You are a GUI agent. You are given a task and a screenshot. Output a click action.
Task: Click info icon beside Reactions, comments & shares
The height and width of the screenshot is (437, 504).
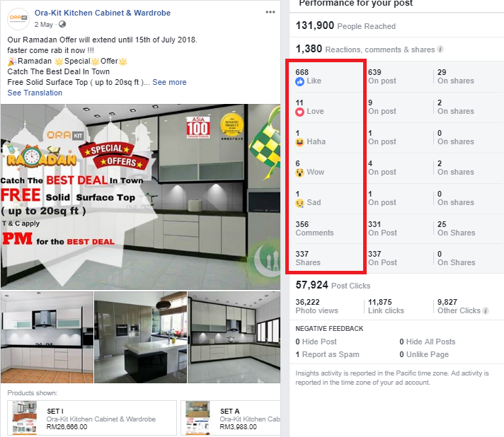(x=440, y=49)
